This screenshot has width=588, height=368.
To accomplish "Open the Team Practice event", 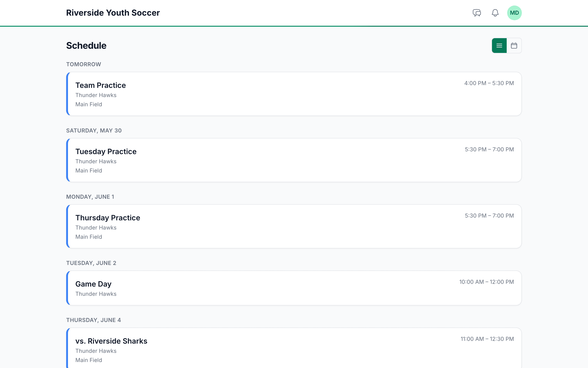I will point(294,94).
